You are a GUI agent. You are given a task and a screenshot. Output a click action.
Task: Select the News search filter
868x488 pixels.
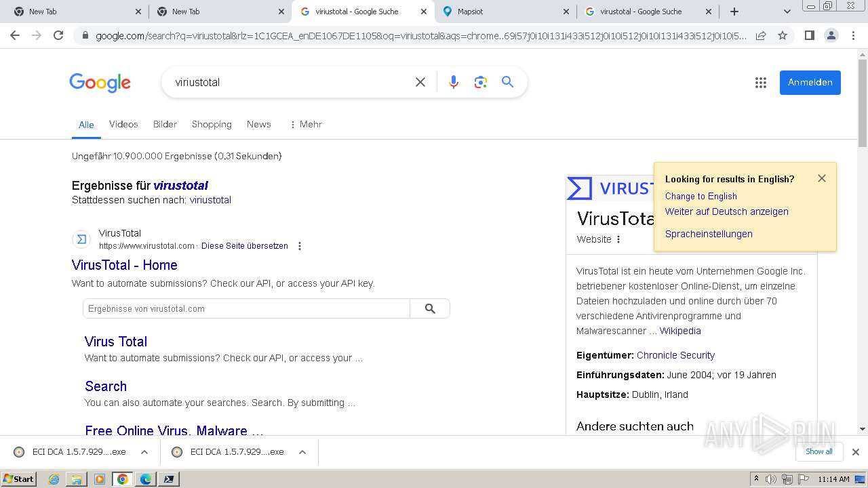[x=259, y=124]
